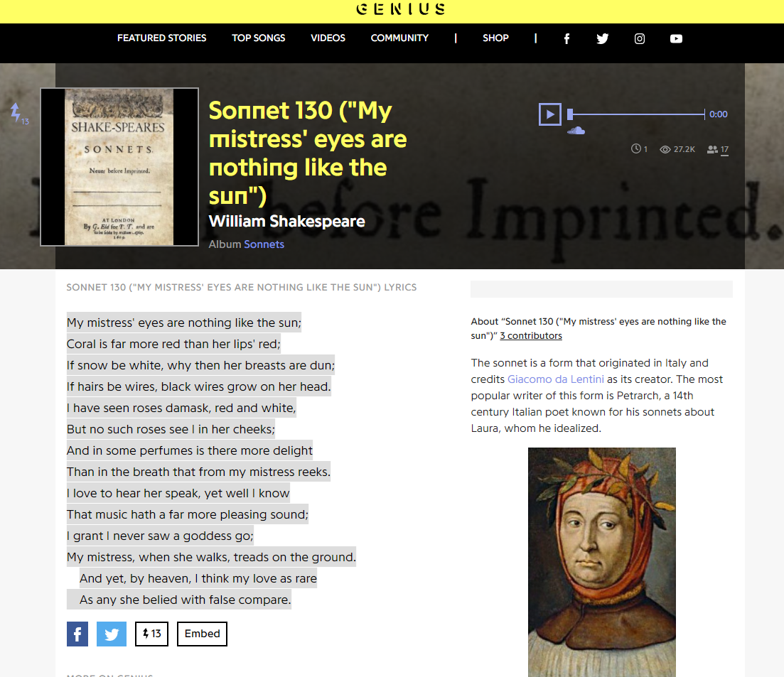Open Genius Twitter icon in header

tap(603, 39)
